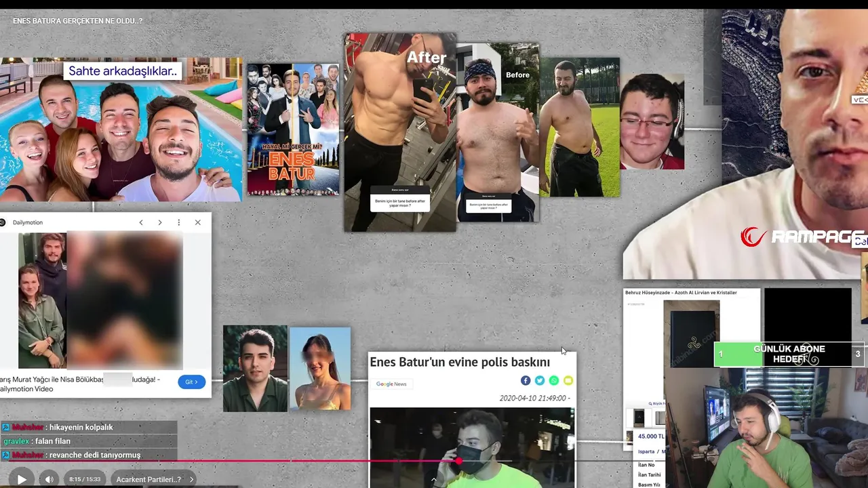
Task: Click the listing price '45.000 TL'
Action: [652, 436]
